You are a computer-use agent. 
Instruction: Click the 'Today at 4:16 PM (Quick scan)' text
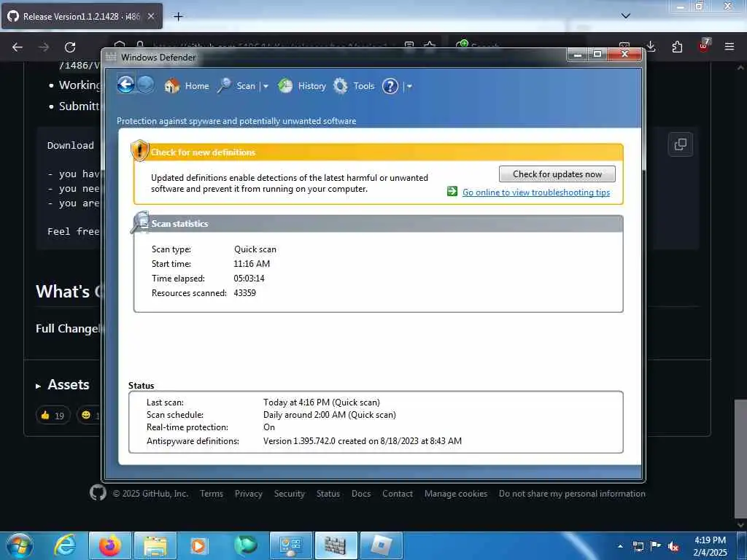pos(322,402)
